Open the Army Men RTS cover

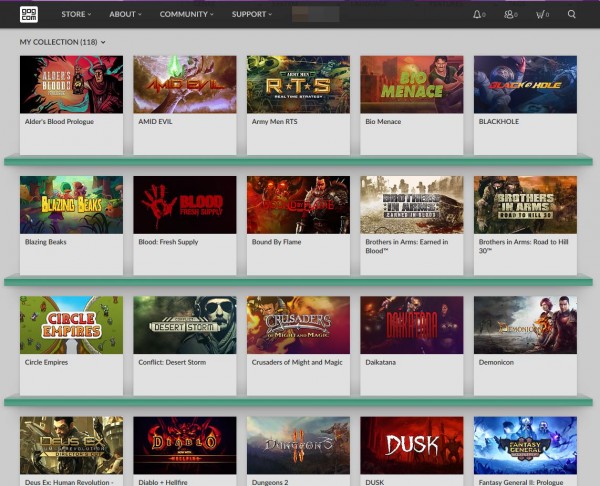(298, 85)
